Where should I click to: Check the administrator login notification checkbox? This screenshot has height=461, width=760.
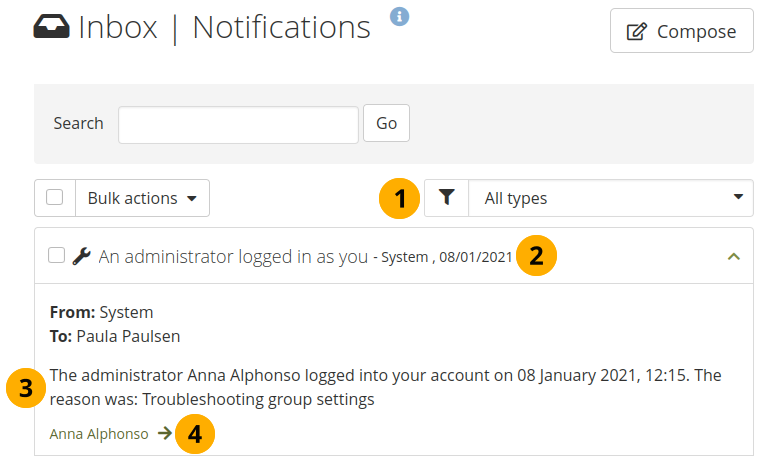[x=57, y=256]
